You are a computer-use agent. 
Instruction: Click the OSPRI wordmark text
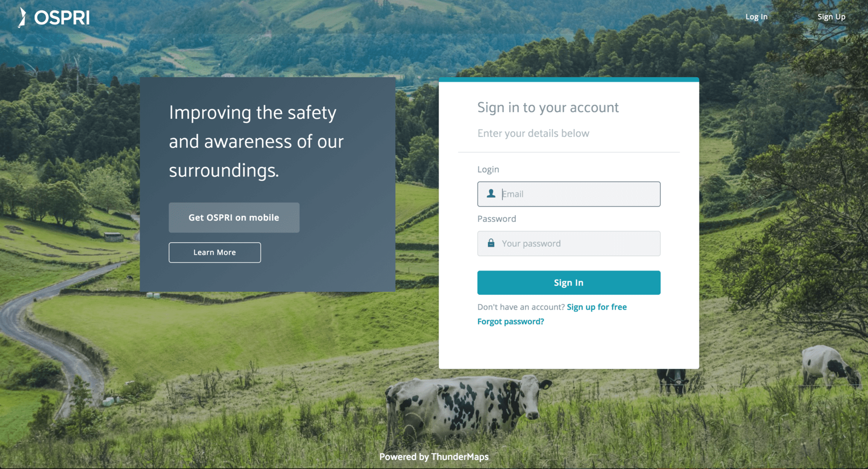pos(62,18)
